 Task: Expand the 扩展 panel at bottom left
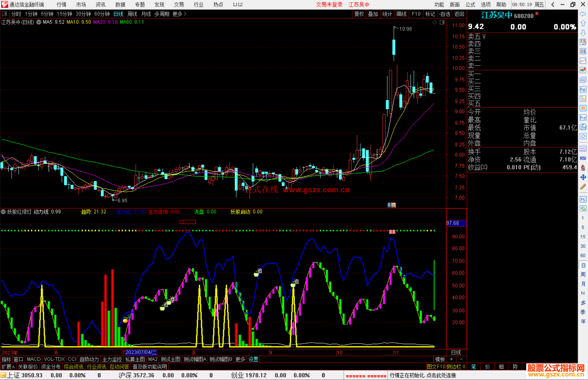(8, 367)
